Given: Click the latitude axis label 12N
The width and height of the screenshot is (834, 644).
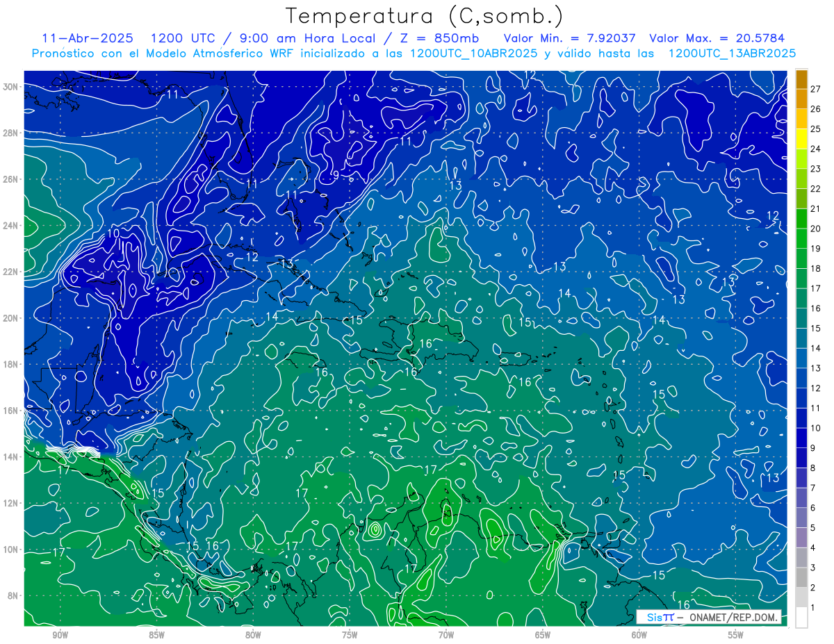Looking at the screenshot, I should tap(11, 503).
